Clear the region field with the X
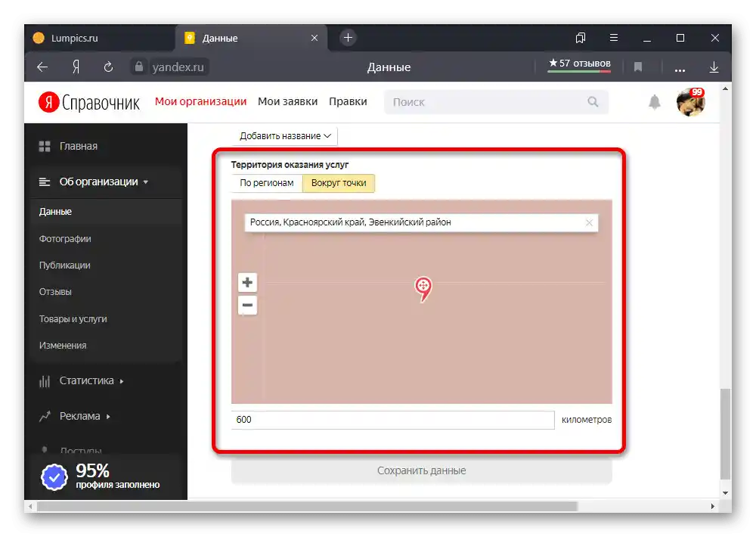Image resolution: width=756 pixels, height=537 pixels. [589, 222]
